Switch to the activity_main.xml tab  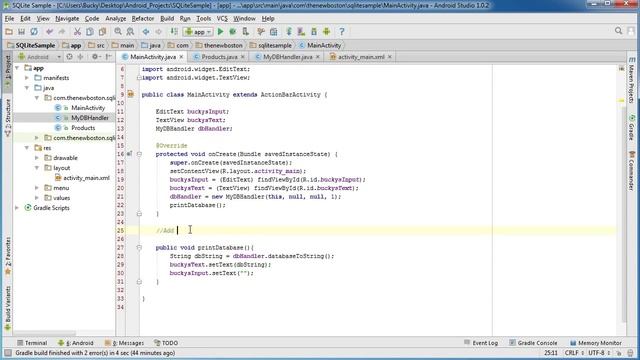[x=361, y=57]
